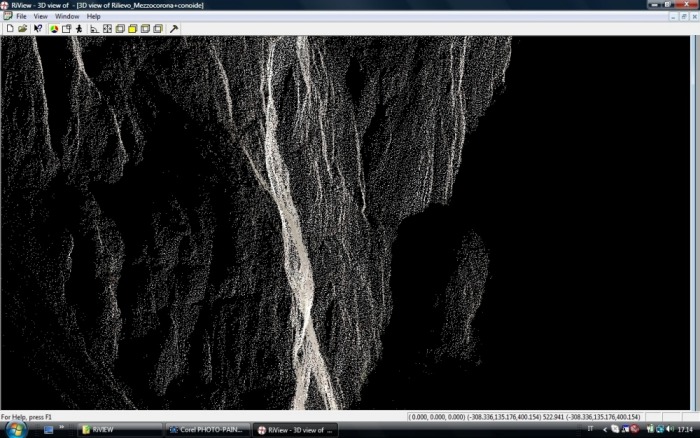
Task: Switch to RiVIEW folder taskbar button
Action: (120, 430)
